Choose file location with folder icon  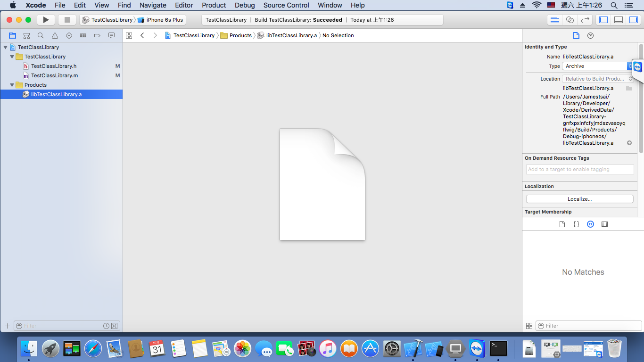(629, 88)
